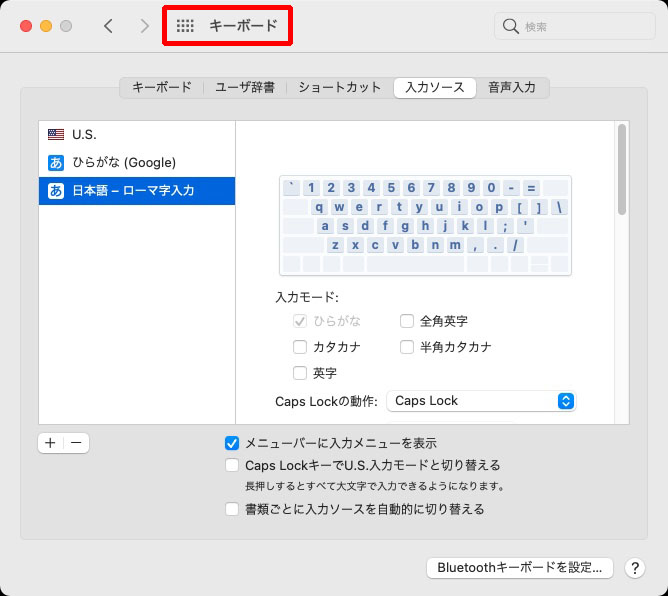Click Bluetoothキーボードを設定 button
The image size is (668, 596).
(x=520, y=568)
